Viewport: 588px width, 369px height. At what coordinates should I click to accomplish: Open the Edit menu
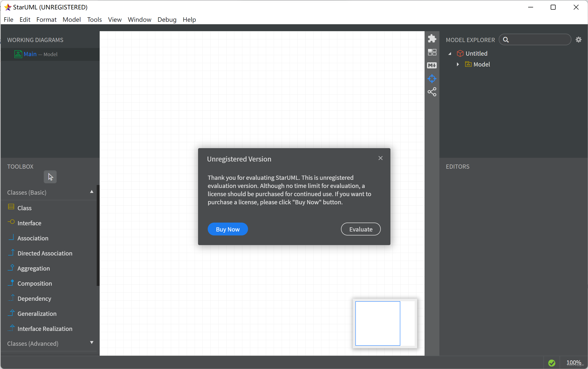click(x=25, y=20)
